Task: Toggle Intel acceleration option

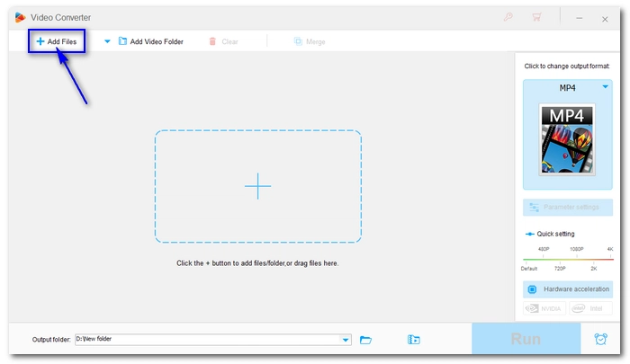Action: (x=590, y=308)
